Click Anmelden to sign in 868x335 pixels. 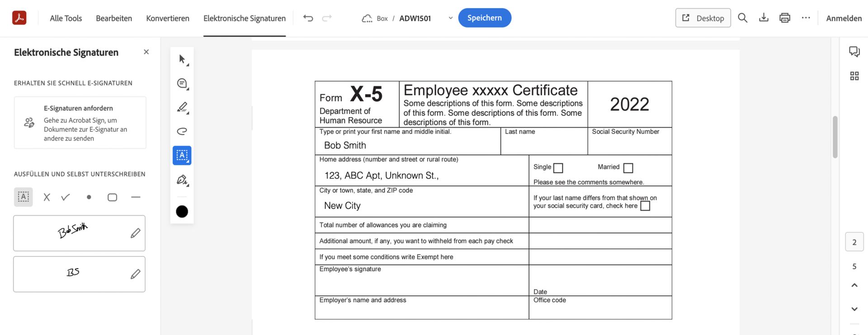click(x=844, y=18)
